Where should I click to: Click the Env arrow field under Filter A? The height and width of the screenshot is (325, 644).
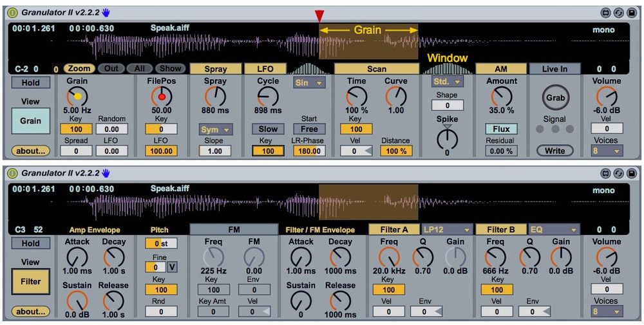pos(427,312)
